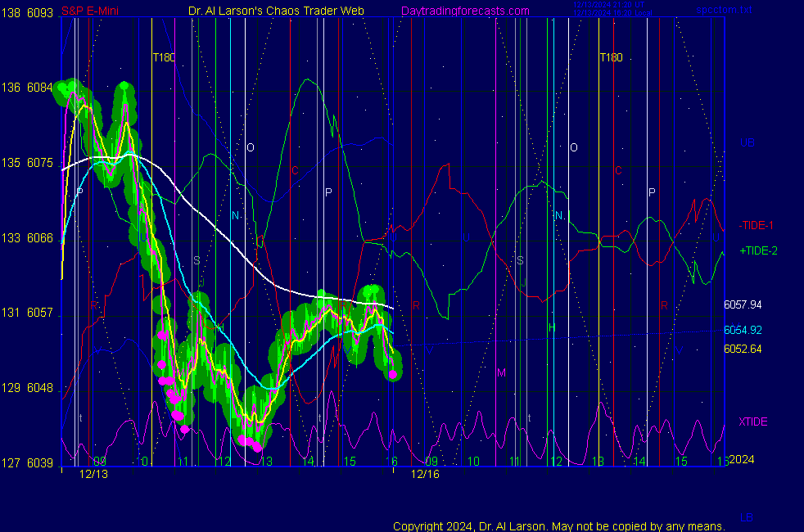Click "Dr. Al Larson's Chaos Trader Web" heading
804x532 pixels.
click(x=276, y=11)
